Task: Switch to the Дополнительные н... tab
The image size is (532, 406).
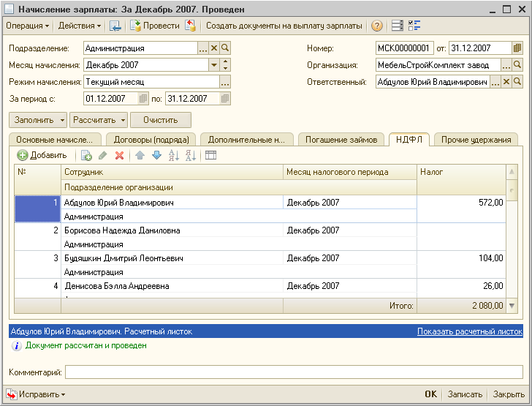Action: tap(247, 140)
